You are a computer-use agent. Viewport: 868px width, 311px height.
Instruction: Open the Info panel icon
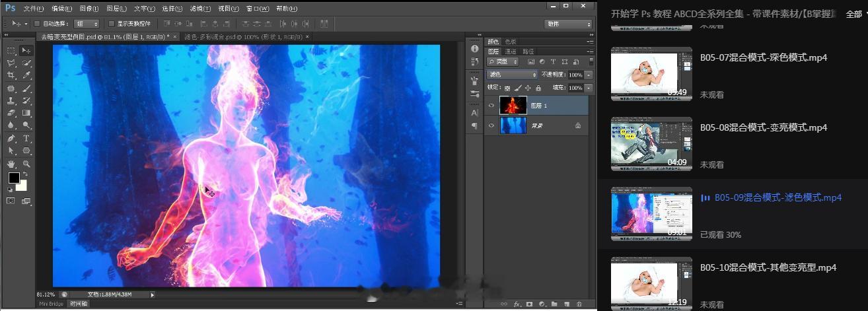(474, 50)
